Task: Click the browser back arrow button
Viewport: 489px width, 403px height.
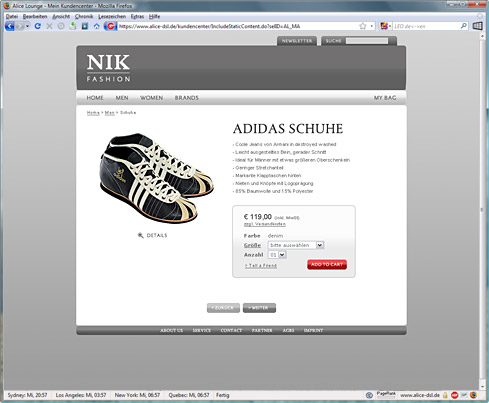Action: [10, 26]
